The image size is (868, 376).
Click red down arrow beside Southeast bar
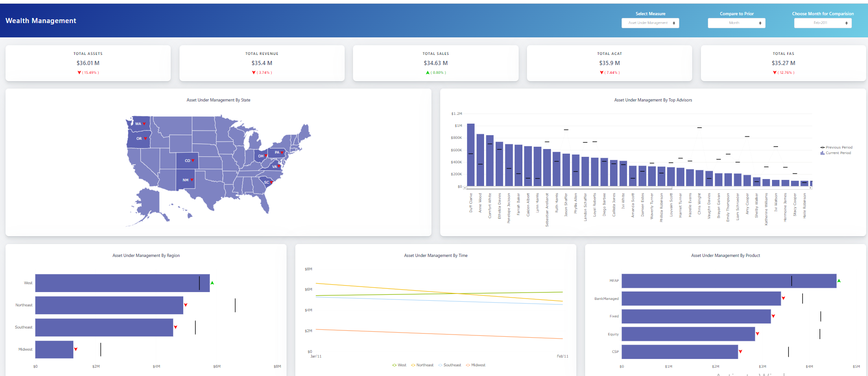(175, 327)
